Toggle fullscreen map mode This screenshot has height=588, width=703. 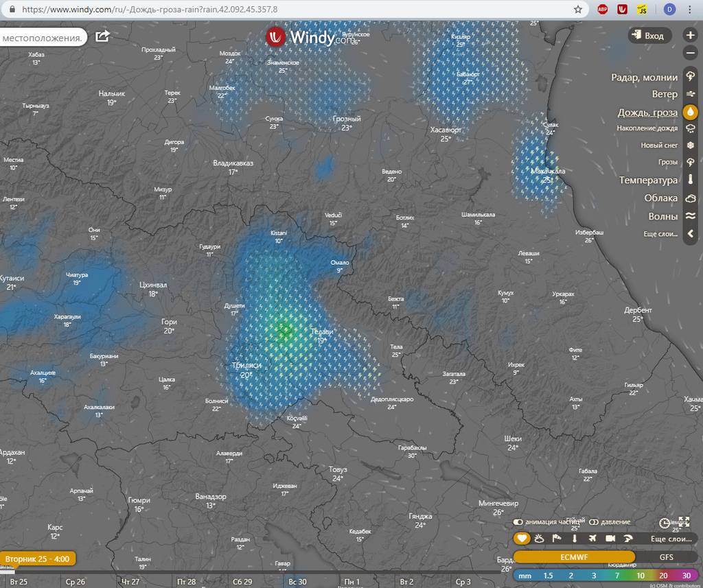pyautogui.click(x=684, y=522)
